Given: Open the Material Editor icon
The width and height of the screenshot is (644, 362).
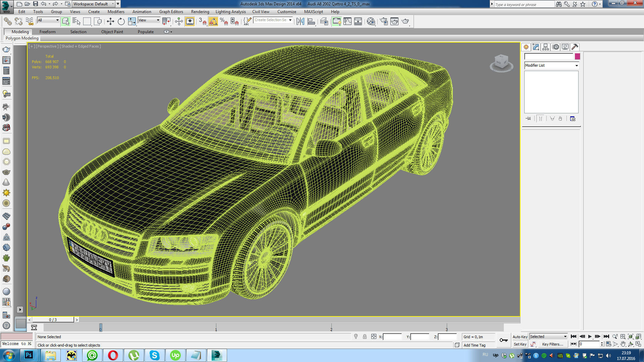Looking at the screenshot, I should click(x=371, y=21).
